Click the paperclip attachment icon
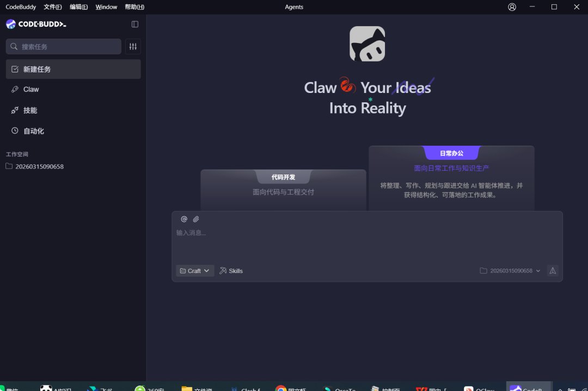The height and width of the screenshot is (391, 588). 196,219
